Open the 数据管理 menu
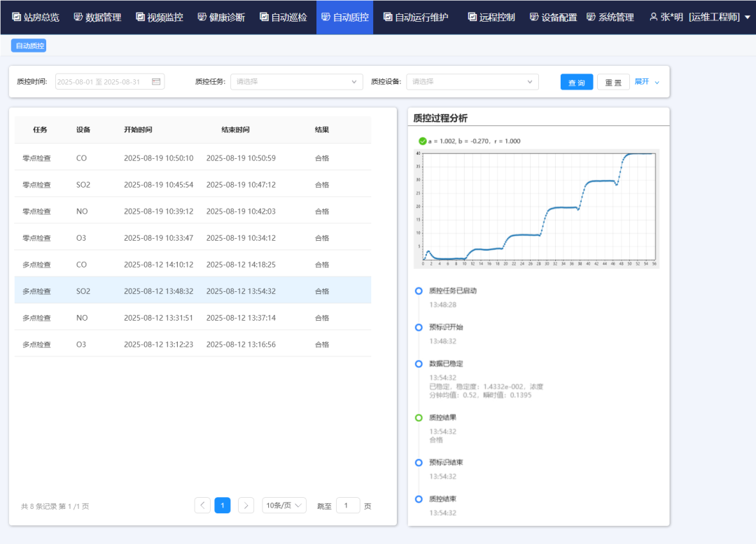756x544 pixels. 97,18
